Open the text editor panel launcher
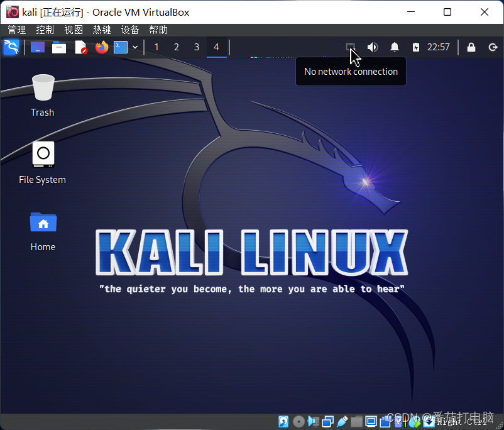The width and height of the screenshot is (504, 430). [80, 47]
